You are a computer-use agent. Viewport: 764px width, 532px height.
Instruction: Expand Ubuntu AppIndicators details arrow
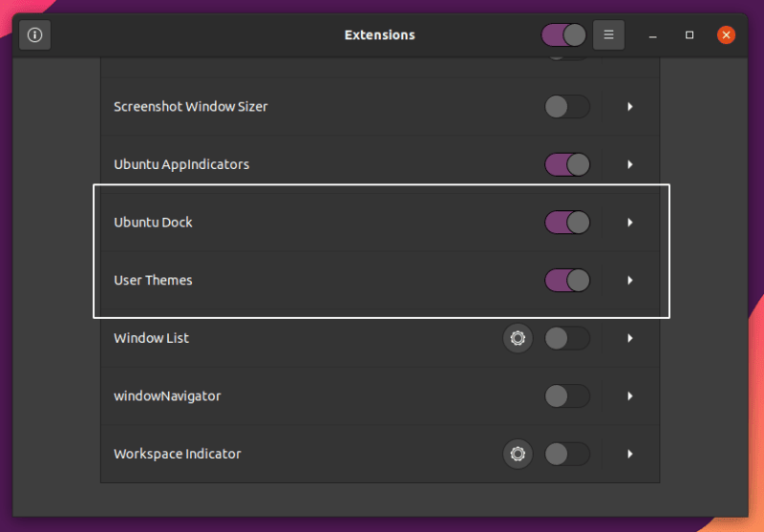click(x=630, y=164)
